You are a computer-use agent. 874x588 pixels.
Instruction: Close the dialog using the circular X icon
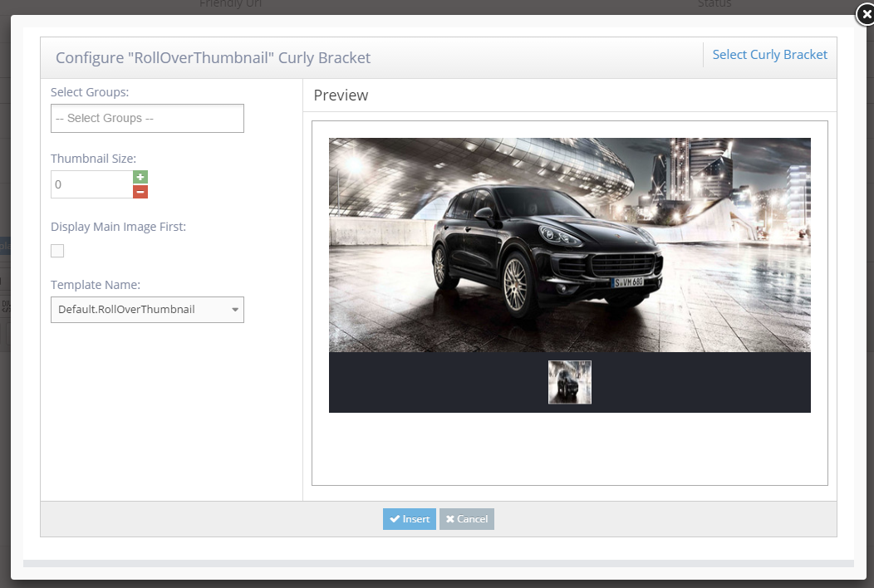[865, 14]
